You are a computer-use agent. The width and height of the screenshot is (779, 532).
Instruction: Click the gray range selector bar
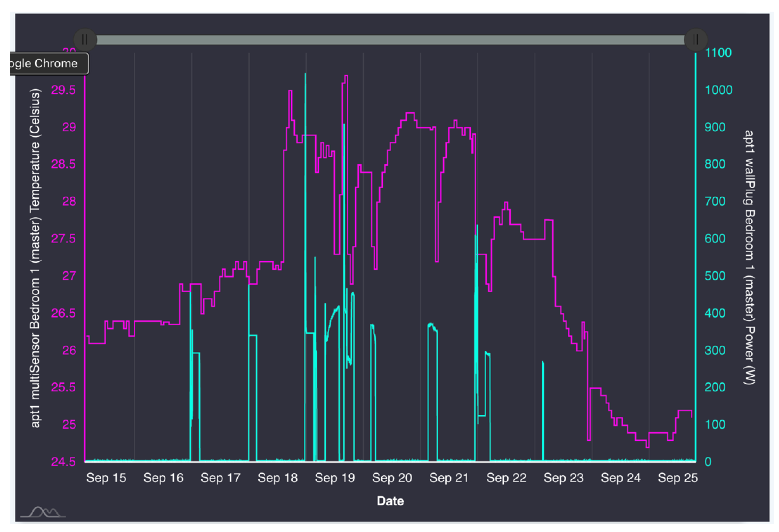pyautogui.click(x=390, y=40)
